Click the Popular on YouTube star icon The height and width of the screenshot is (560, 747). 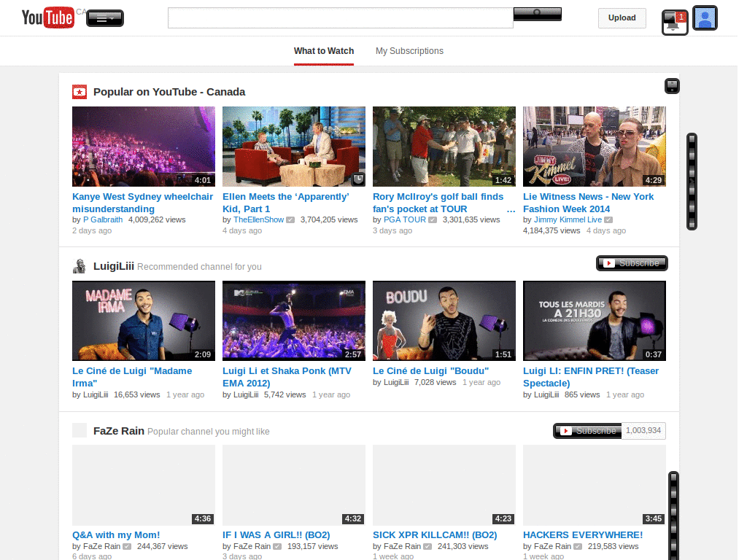click(80, 92)
